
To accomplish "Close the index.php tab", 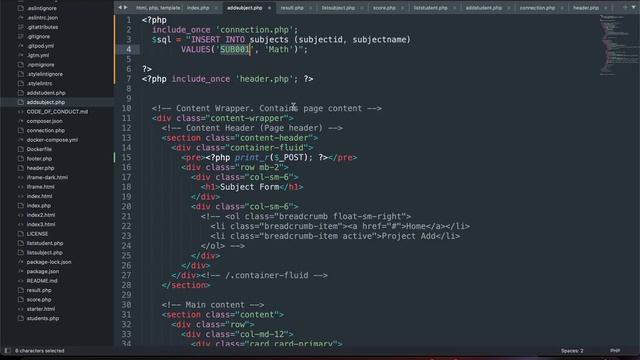I will pos(216,8).
